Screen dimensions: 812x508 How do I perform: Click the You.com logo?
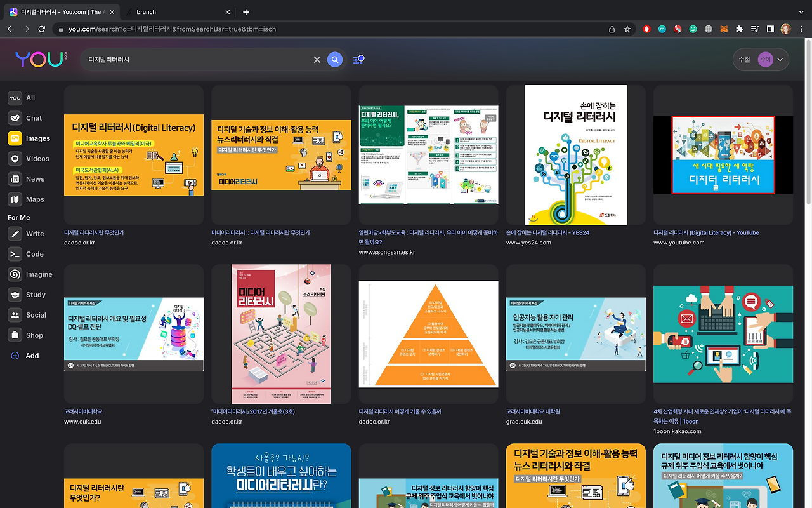pyautogui.click(x=41, y=59)
